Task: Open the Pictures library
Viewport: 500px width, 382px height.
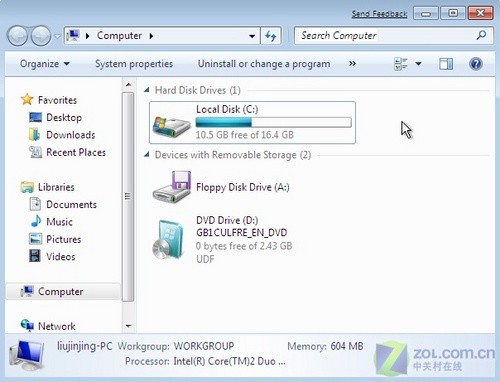Action: tap(64, 239)
